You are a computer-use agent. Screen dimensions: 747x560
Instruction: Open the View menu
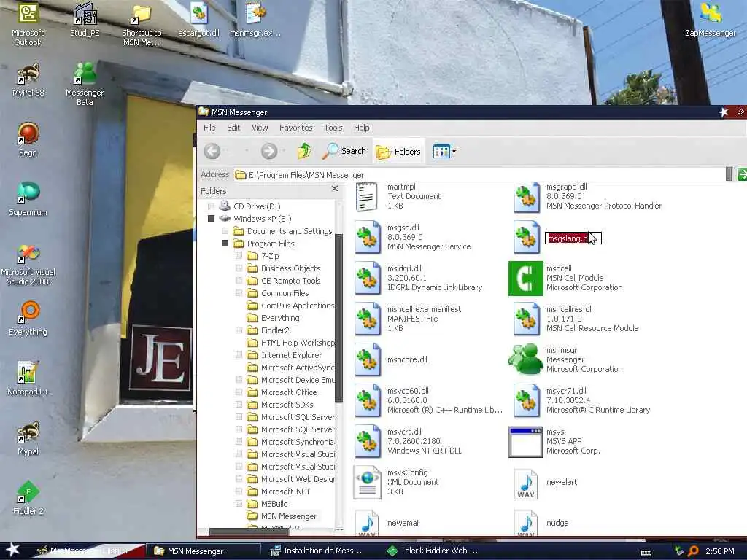(x=260, y=128)
